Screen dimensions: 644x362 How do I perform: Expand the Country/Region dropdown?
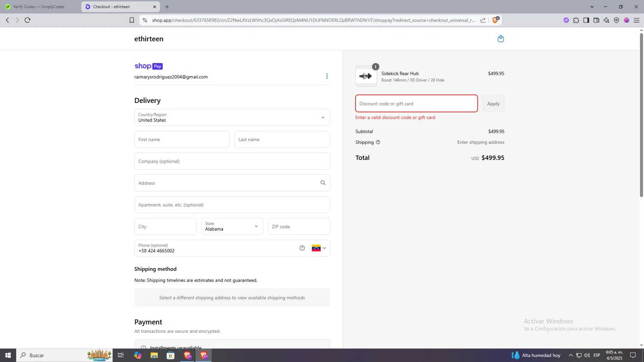click(232, 118)
